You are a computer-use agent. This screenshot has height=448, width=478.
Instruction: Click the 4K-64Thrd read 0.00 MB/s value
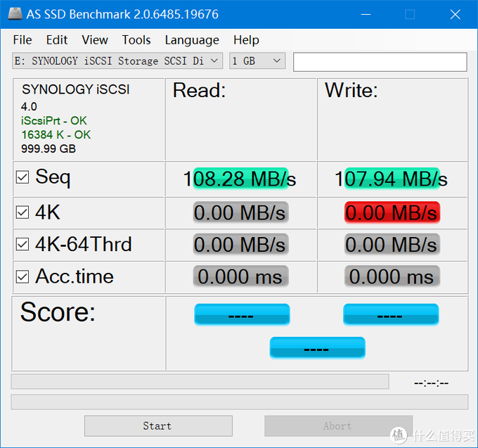click(x=241, y=245)
